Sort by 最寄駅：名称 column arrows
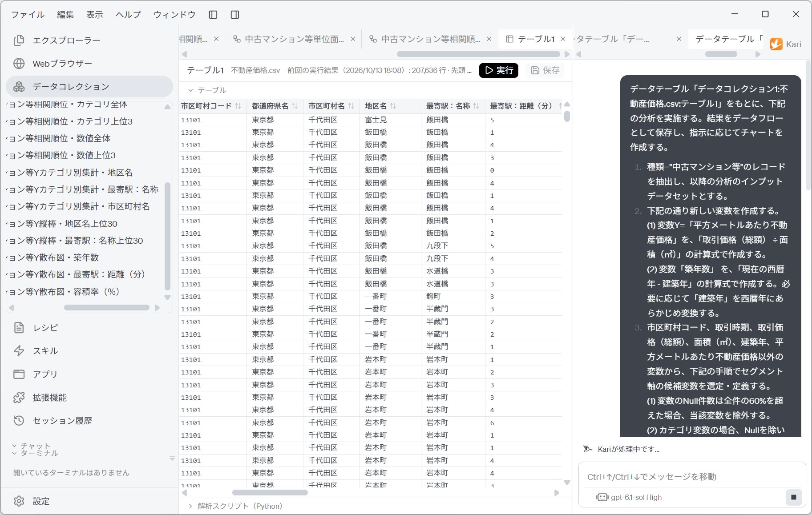The image size is (812, 515). (477, 106)
